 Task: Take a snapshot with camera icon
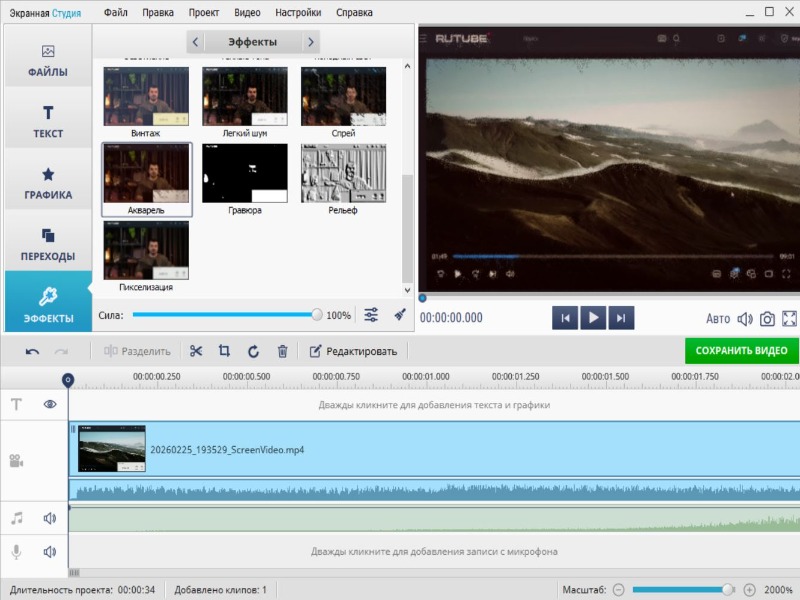pyautogui.click(x=767, y=319)
